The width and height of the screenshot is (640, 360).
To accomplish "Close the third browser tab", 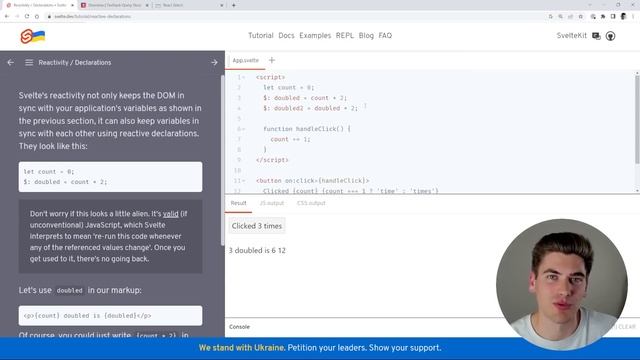I will (222, 5).
